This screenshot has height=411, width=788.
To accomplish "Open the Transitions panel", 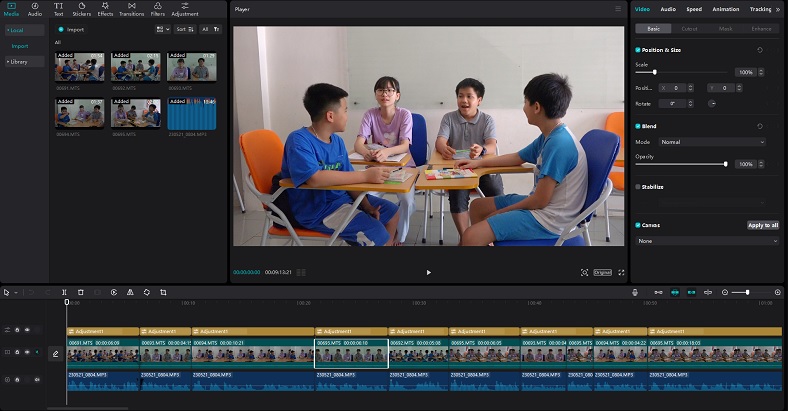I will 131,10.
